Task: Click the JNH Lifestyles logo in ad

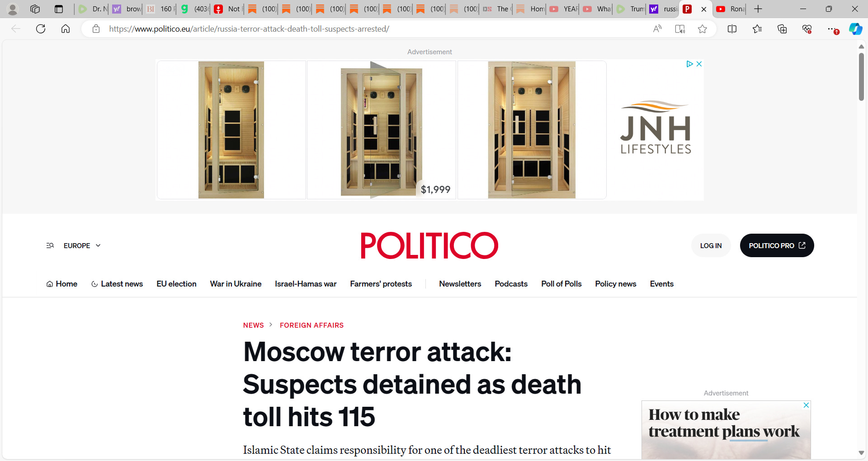Action: pos(656,127)
